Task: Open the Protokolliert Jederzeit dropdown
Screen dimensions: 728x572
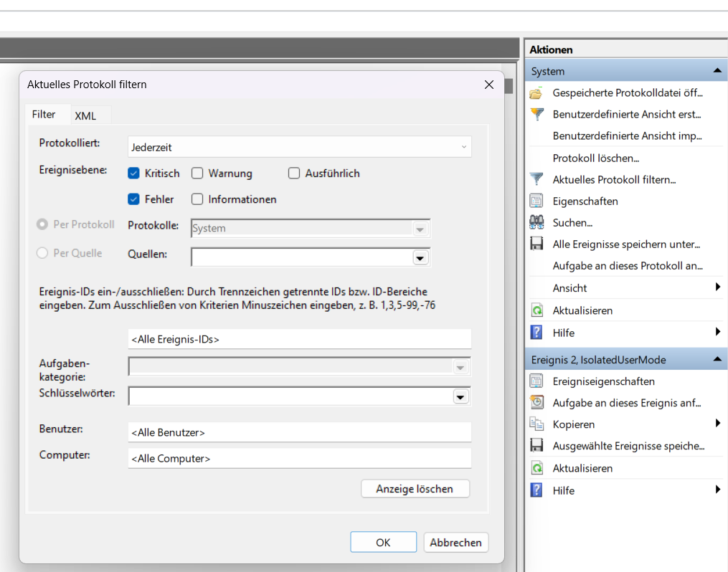Action: coord(300,147)
